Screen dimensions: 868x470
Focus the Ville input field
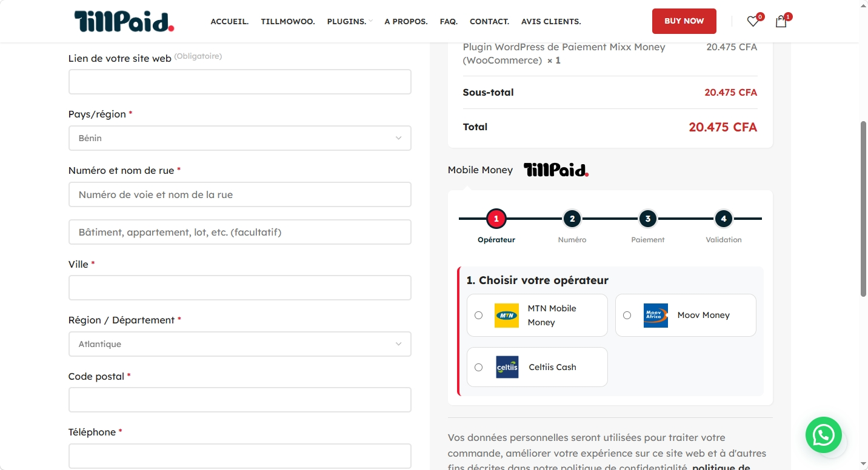coord(240,288)
